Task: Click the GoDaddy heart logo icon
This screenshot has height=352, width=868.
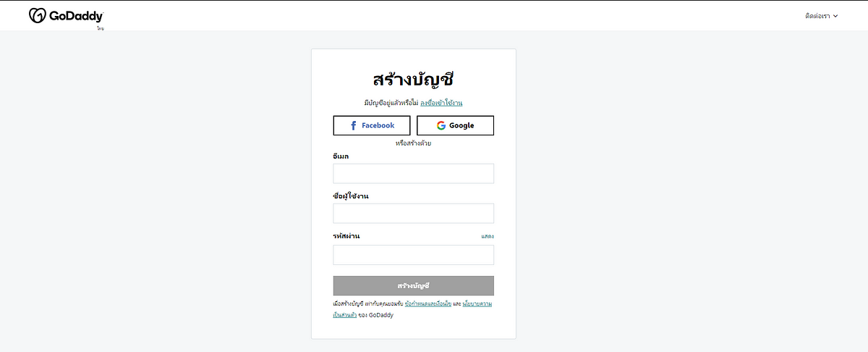Action: [38, 15]
